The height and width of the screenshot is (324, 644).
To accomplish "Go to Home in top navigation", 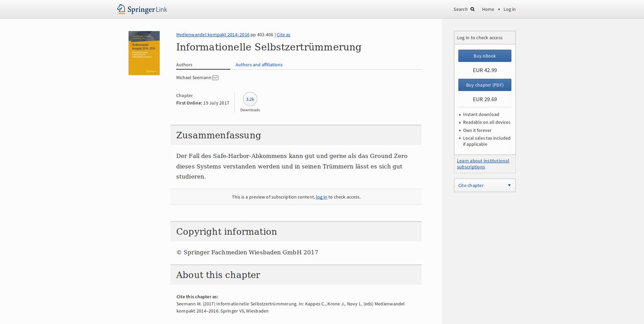I will pos(488,9).
